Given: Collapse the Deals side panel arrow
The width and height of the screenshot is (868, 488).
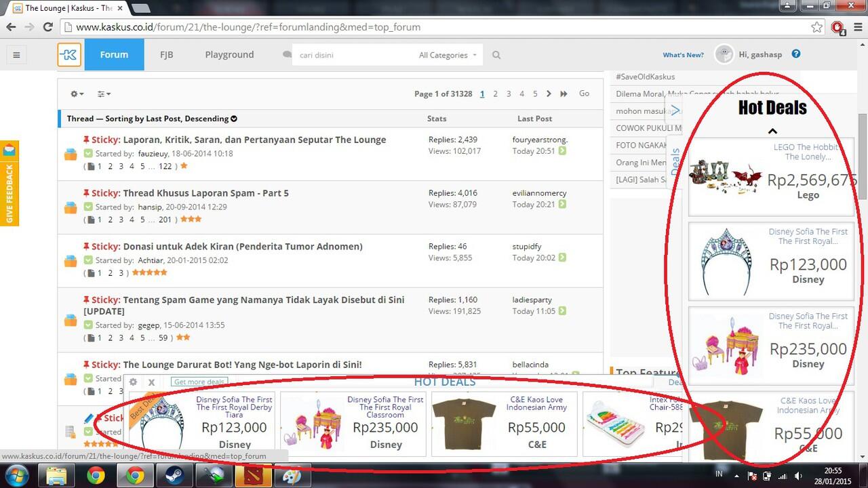Looking at the screenshot, I should coord(675,110).
